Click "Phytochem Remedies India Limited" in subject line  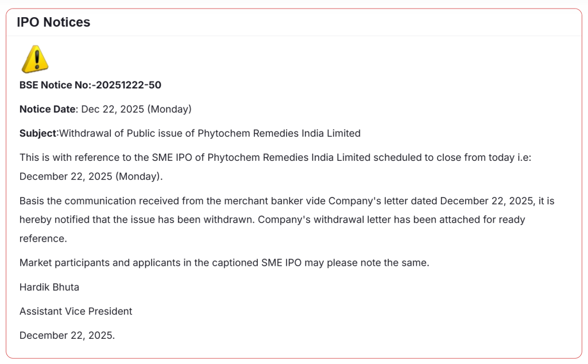coord(279,133)
